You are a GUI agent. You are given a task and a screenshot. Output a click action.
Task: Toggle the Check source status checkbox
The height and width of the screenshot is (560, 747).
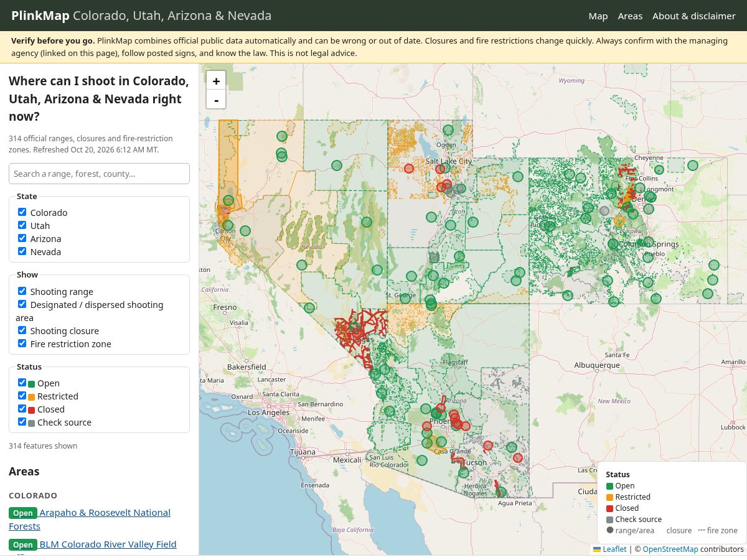pyautogui.click(x=22, y=422)
